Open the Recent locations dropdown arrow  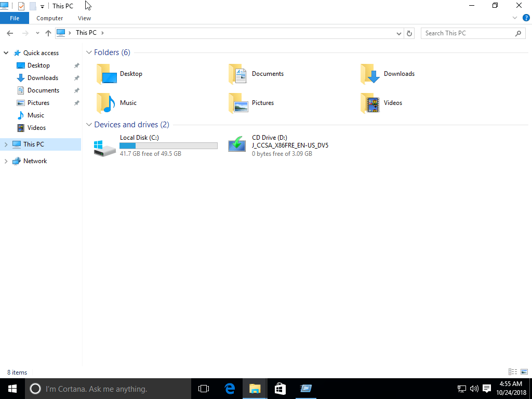pyautogui.click(x=37, y=33)
